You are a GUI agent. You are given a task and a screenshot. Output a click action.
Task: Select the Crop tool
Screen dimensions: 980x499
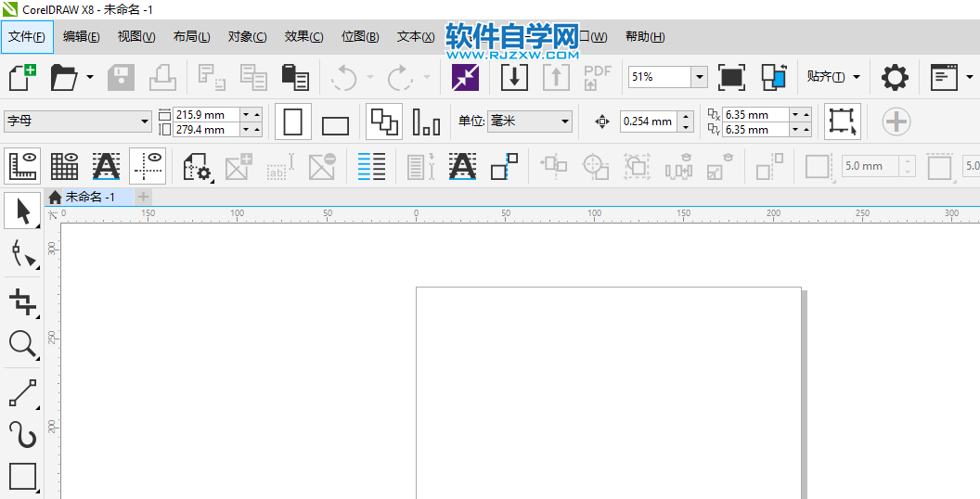pyautogui.click(x=22, y=302)
